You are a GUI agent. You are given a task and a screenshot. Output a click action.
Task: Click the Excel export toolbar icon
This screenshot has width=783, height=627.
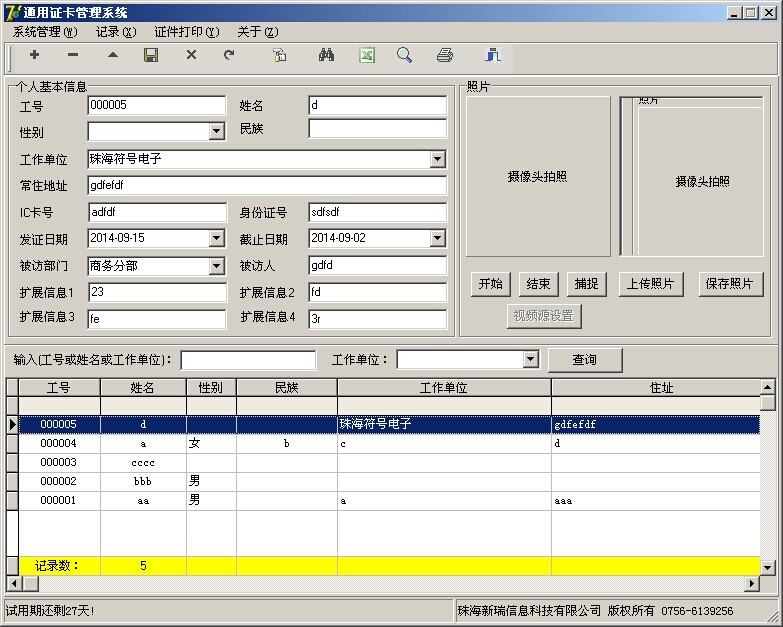coord(367,55)
